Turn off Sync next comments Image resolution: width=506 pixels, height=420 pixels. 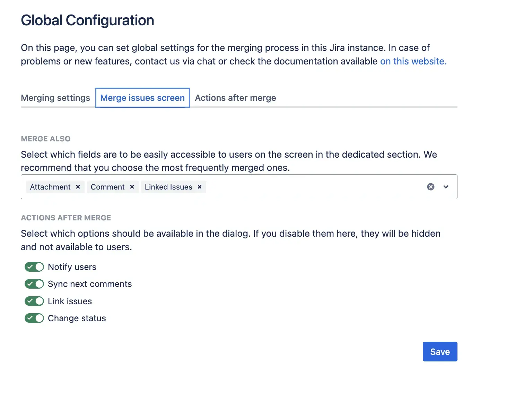(x=34, y=284)
